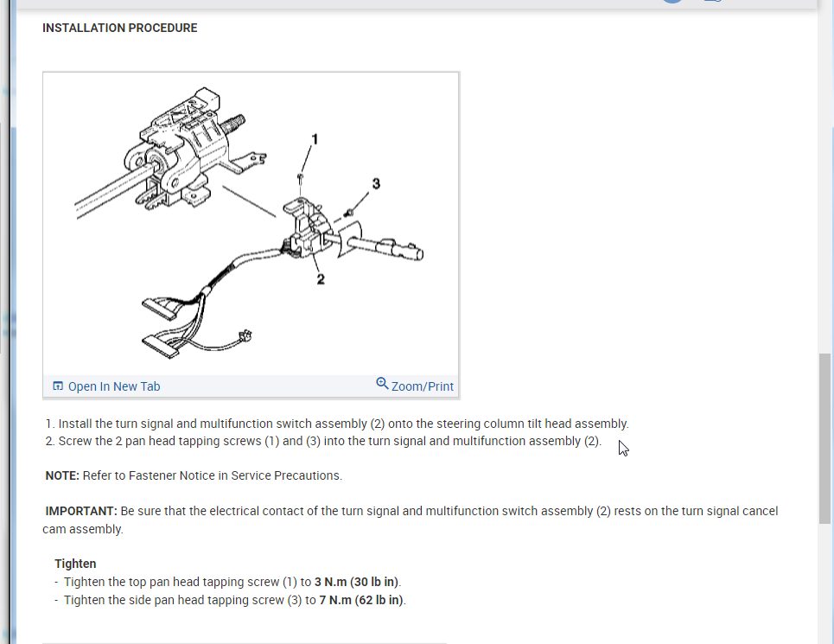Screen dimensions: 834x644
Task: Click callout number 1 in the diagram
Action: coord(315,139)
